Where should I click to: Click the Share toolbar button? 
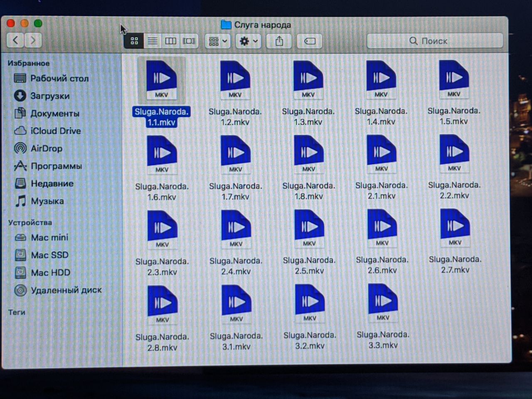pyautogui.click(x=279, y=41)
